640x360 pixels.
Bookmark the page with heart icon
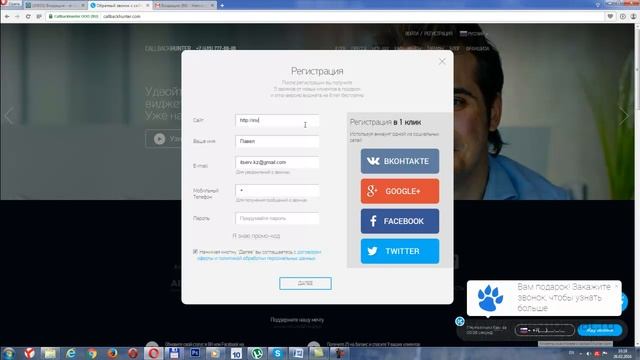(x=610, y=16)
